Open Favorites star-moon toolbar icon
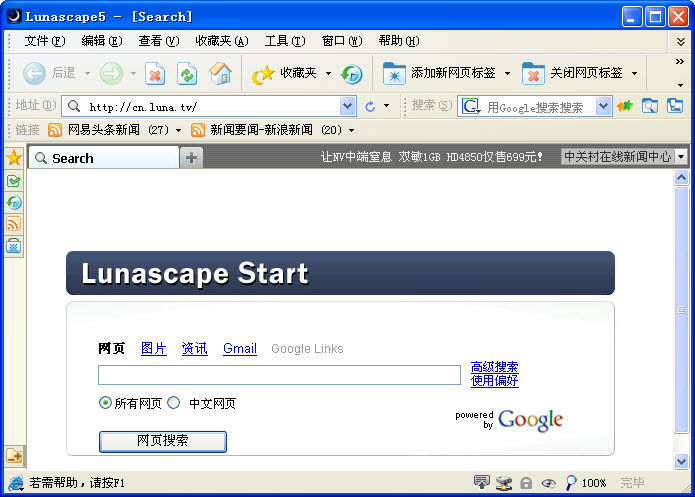The image size is (695, 497). coord(263,74)
